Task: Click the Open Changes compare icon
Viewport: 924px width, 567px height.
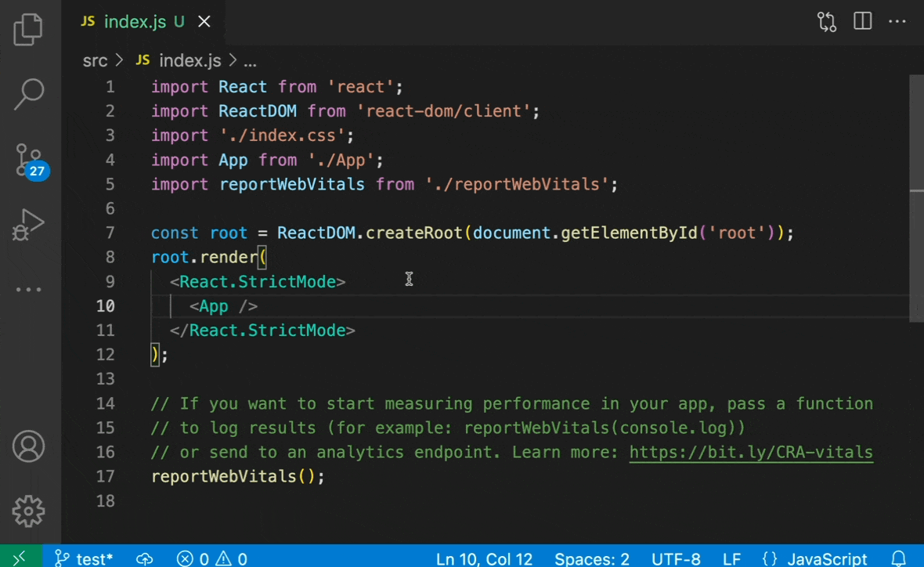Action: 827,21
